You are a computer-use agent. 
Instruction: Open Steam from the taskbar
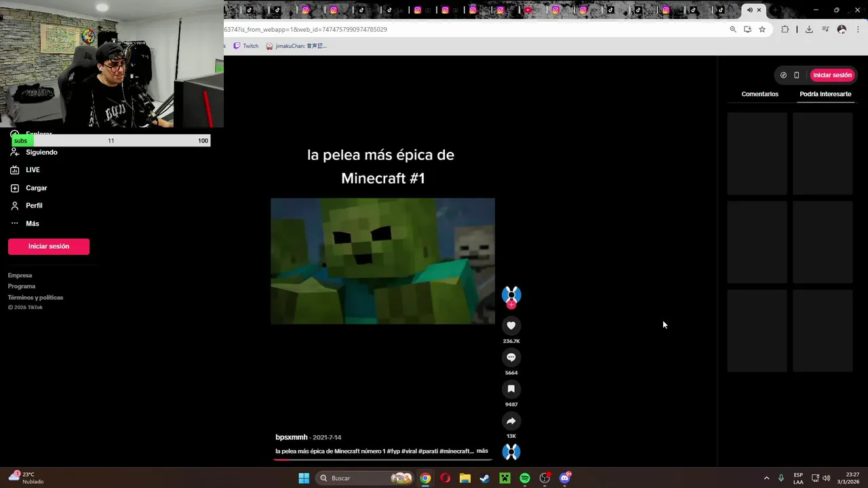[x=485, y=478]
